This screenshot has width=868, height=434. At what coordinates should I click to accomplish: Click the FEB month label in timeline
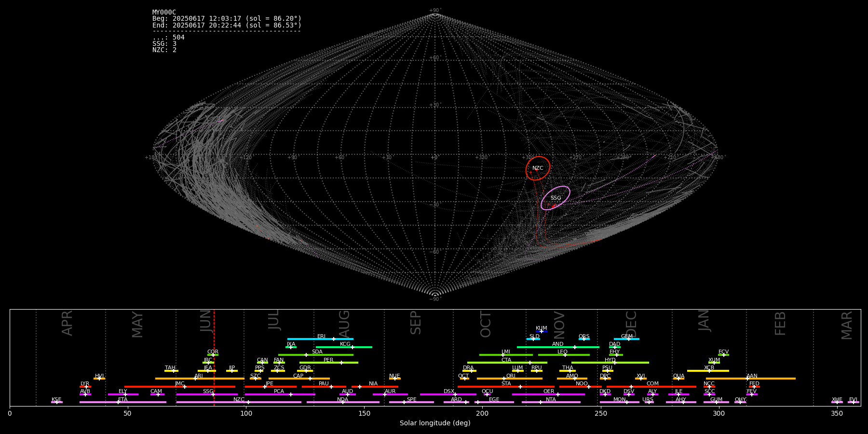tap(780, 323)
